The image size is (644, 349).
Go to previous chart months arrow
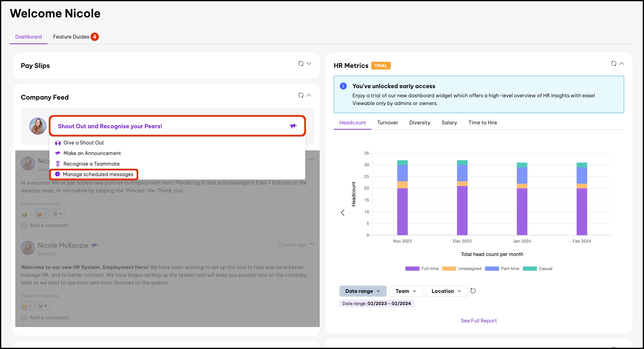tap(343, 213)
